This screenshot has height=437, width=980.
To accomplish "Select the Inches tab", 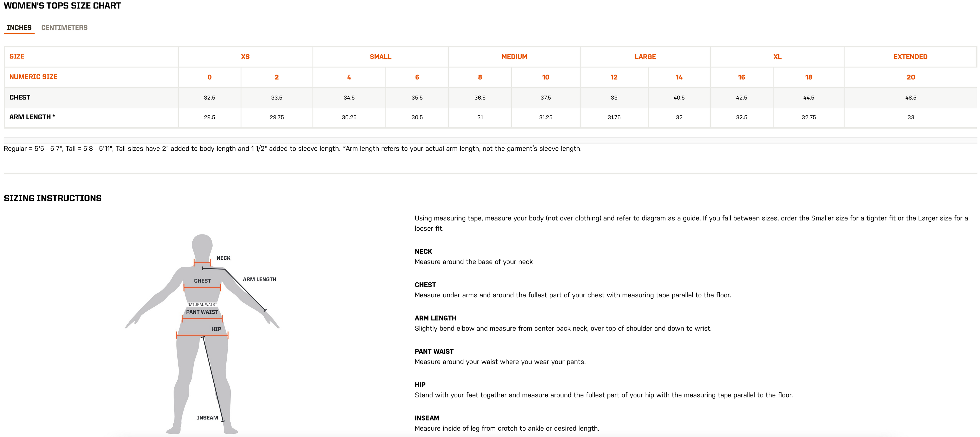I will (19, 28).
